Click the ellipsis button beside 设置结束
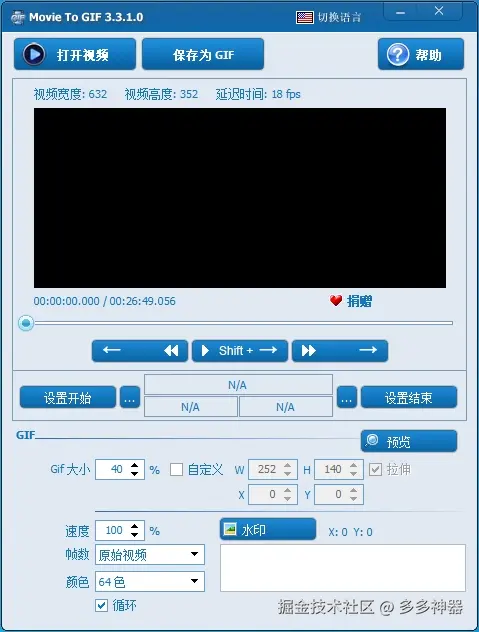 (x=347, y=397)
